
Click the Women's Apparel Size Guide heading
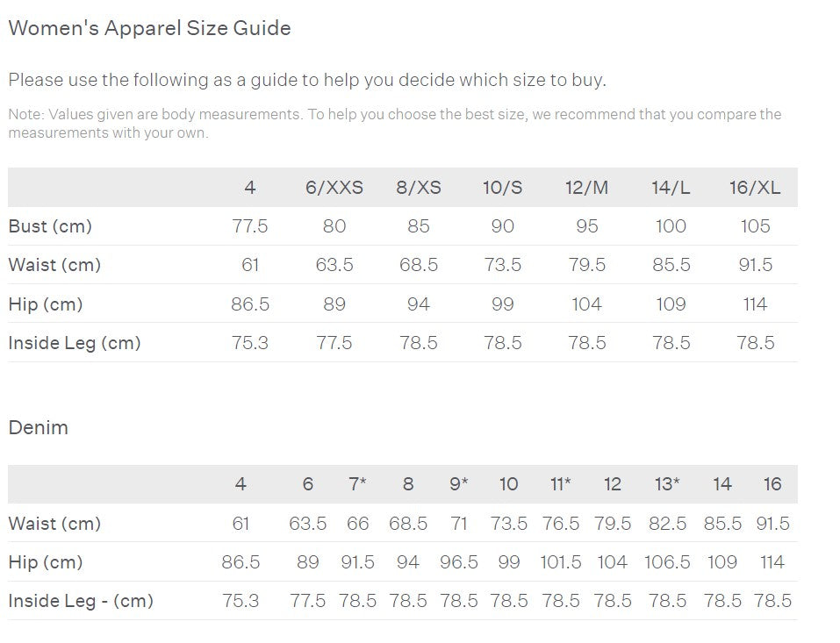click(149, 28)
